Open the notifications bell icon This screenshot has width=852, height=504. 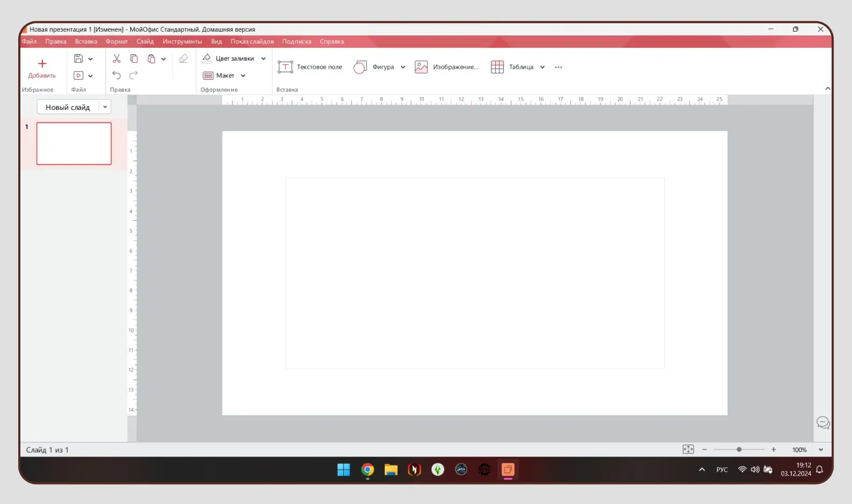tap(819, 470)
